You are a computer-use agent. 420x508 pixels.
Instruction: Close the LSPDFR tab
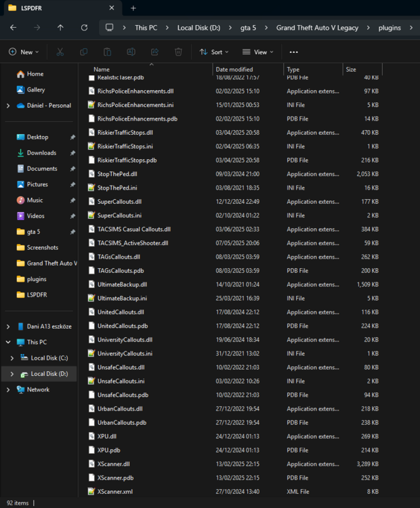click(112, 7)
